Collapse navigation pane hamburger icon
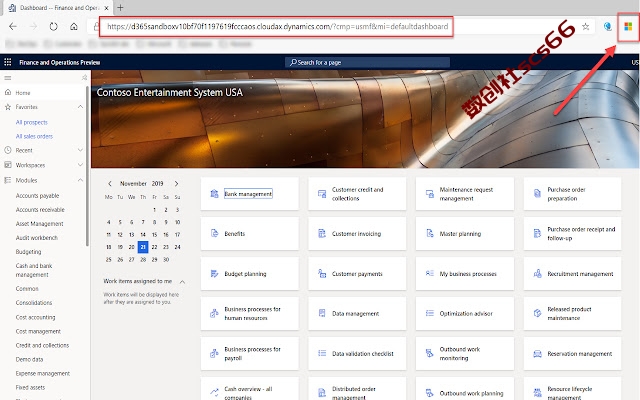Screen dimensions: 640x400 [x=8, y=78]
